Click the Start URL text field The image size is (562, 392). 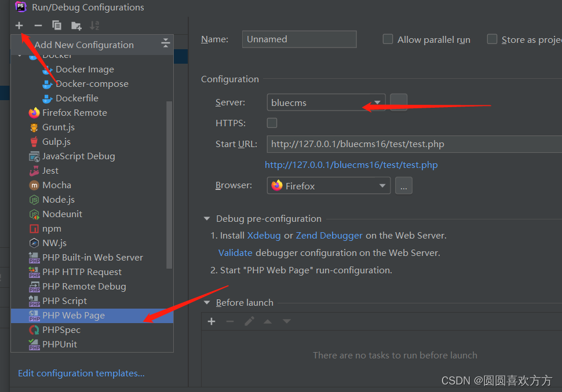pos(414,144)
